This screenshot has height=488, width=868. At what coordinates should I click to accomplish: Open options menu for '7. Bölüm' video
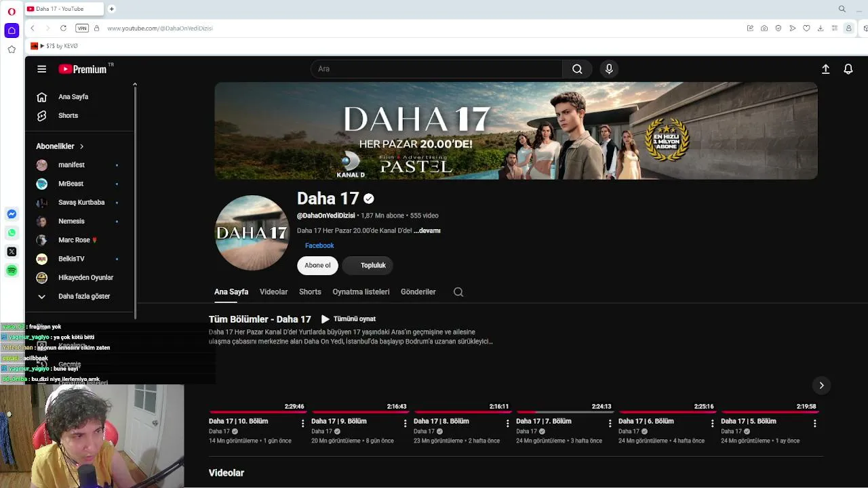(610, 424)
